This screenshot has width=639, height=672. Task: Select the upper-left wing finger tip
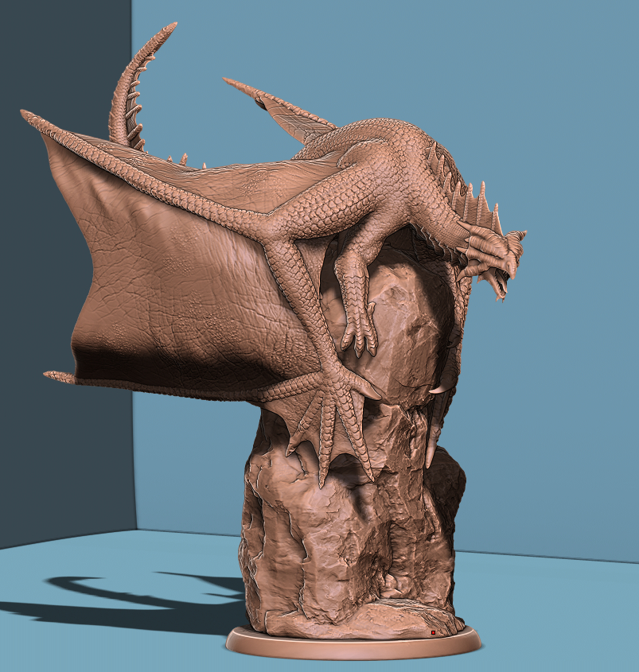point(27,116)
